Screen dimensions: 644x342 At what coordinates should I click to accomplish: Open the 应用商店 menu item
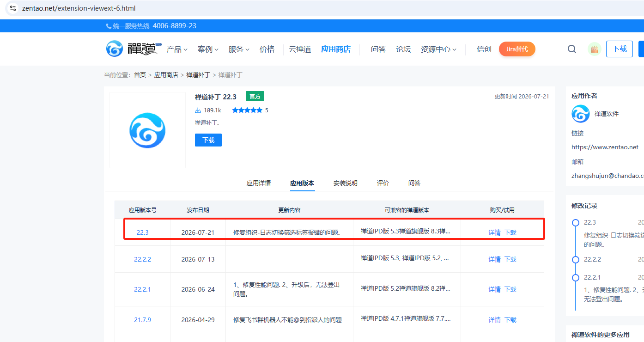pyautogui.click(x=336, y=49)
